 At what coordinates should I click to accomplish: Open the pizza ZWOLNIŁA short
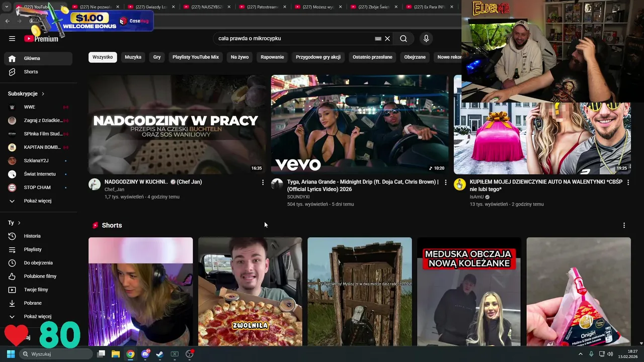250,292
